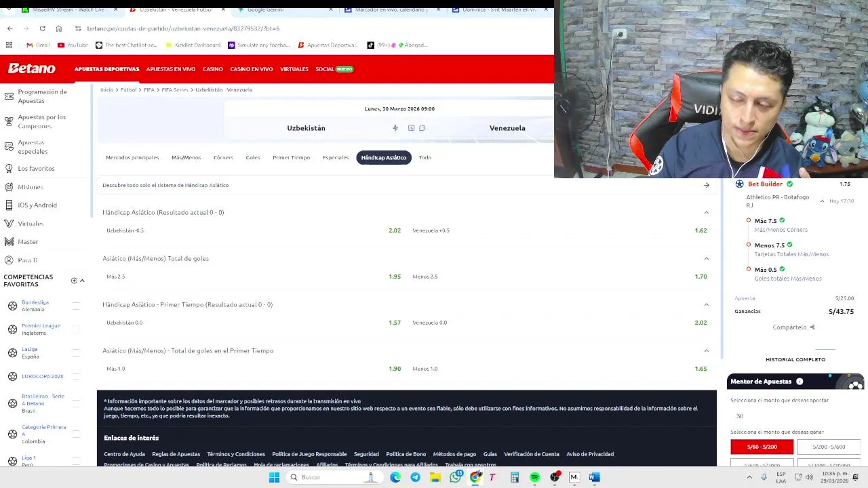Share bet using Compártelo share icon
Screen dimensions: 868x488
pyautogui.click(x=812, y=327)
